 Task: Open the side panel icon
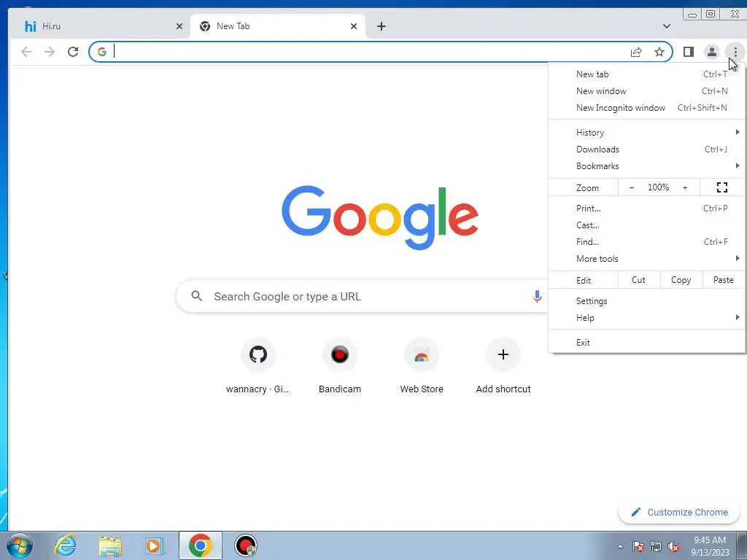[x=689, y=52]
